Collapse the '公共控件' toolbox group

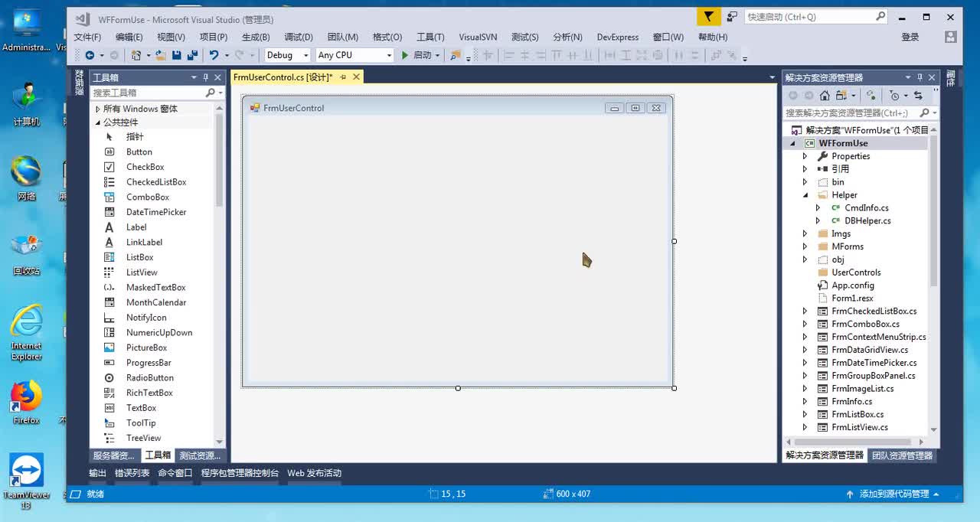(x=97, y=122)
